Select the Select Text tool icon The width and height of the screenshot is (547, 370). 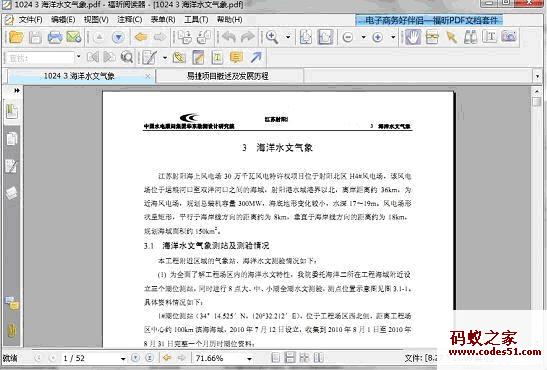(432, 37)
